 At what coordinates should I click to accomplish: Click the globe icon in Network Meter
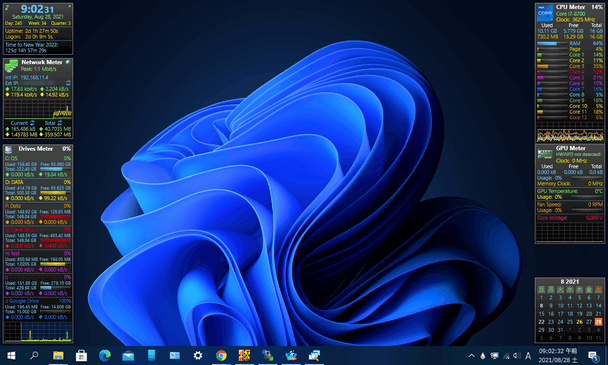click(x=68, y=62)
